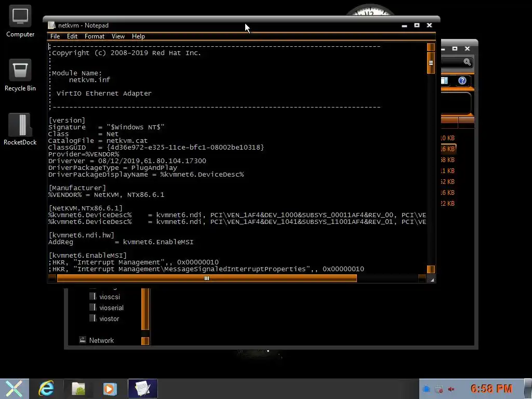
Task: Click the 52 KB file size entry in Explorer
Action: [x=447, y=181]
